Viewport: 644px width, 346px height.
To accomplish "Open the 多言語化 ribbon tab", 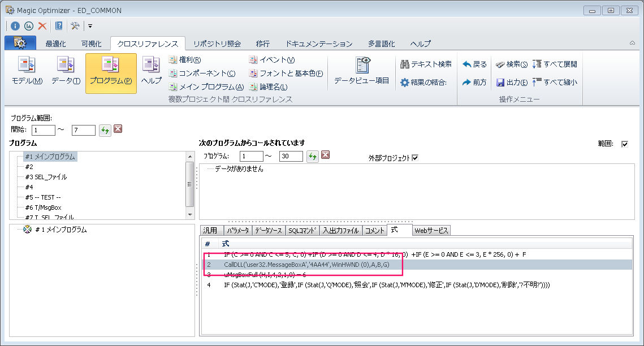I will (381, 44).
